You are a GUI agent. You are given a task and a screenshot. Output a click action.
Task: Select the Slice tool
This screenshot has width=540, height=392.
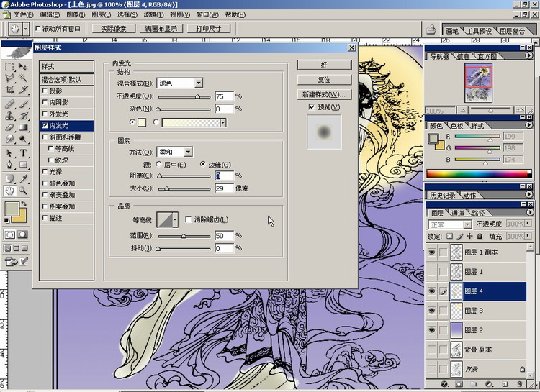pos(23,90)
